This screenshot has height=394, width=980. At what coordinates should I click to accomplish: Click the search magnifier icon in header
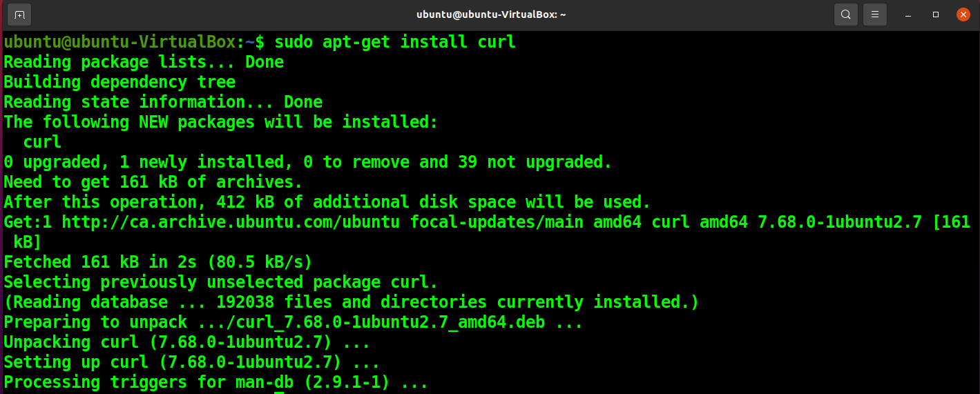click(846, 14)
